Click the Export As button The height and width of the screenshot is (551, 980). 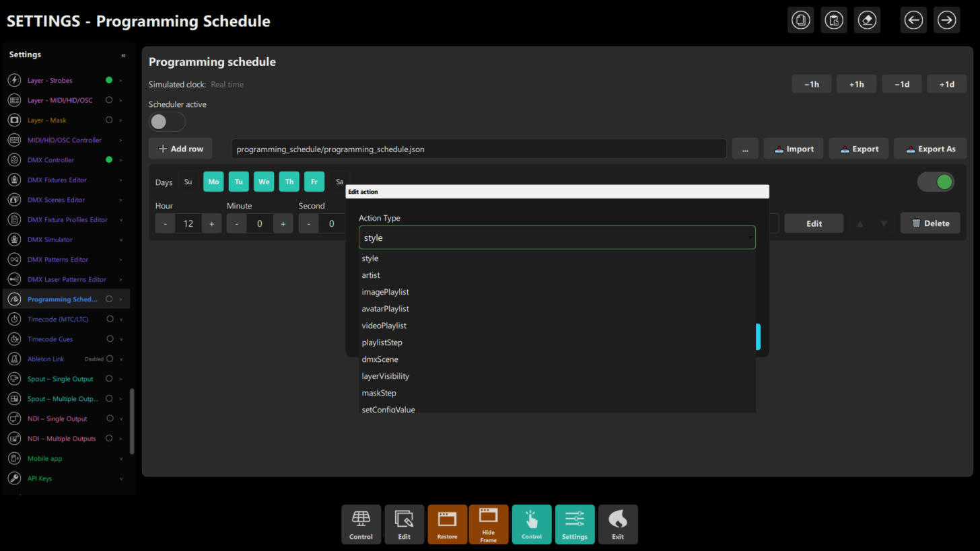[930, 149]
